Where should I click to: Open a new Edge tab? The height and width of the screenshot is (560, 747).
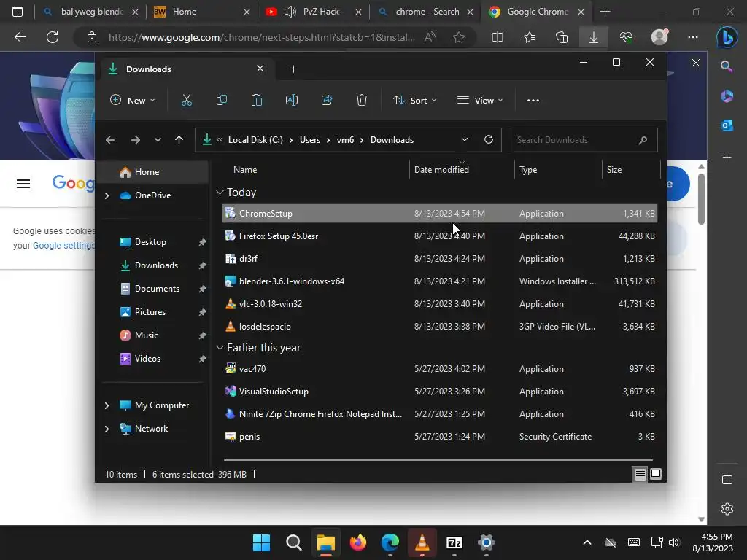pos(605,12)
